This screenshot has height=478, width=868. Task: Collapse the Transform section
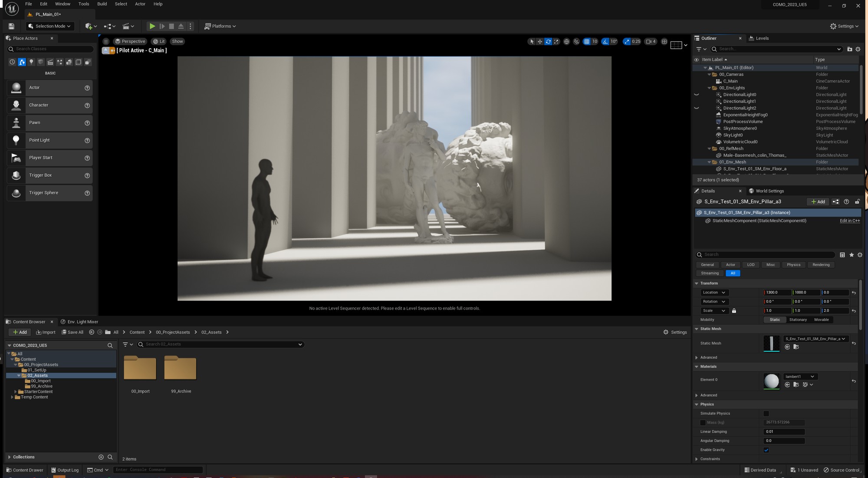click(697, 284)
